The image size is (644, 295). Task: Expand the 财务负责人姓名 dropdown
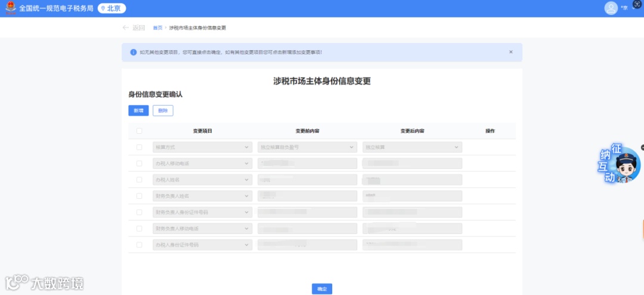click(202, 196)
